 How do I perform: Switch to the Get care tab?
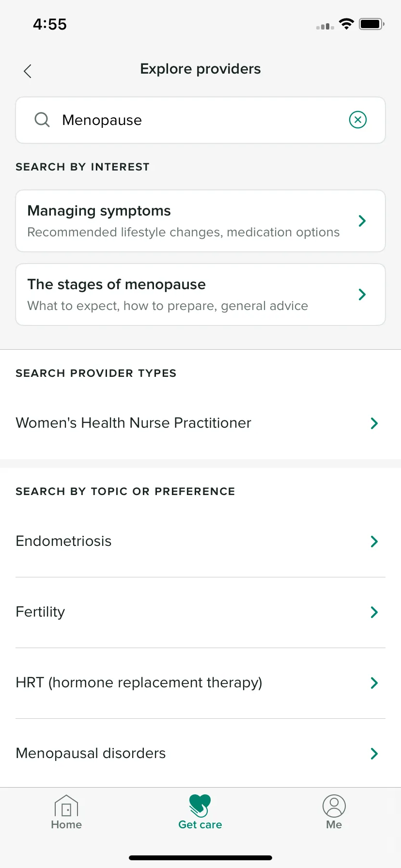tap(200, 813)
